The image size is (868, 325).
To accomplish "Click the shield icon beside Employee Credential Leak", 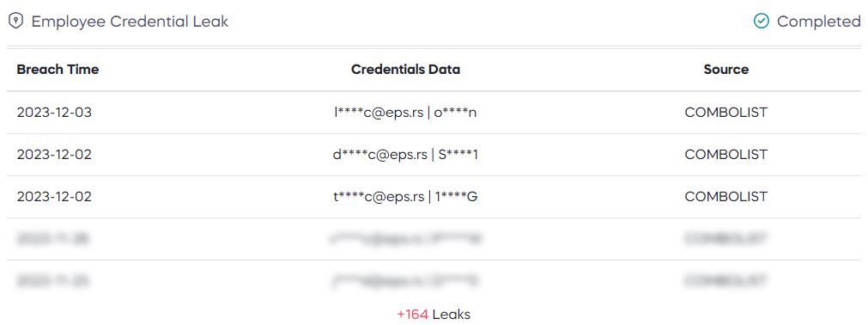I will pyautogui.click(x=16, y=21).
